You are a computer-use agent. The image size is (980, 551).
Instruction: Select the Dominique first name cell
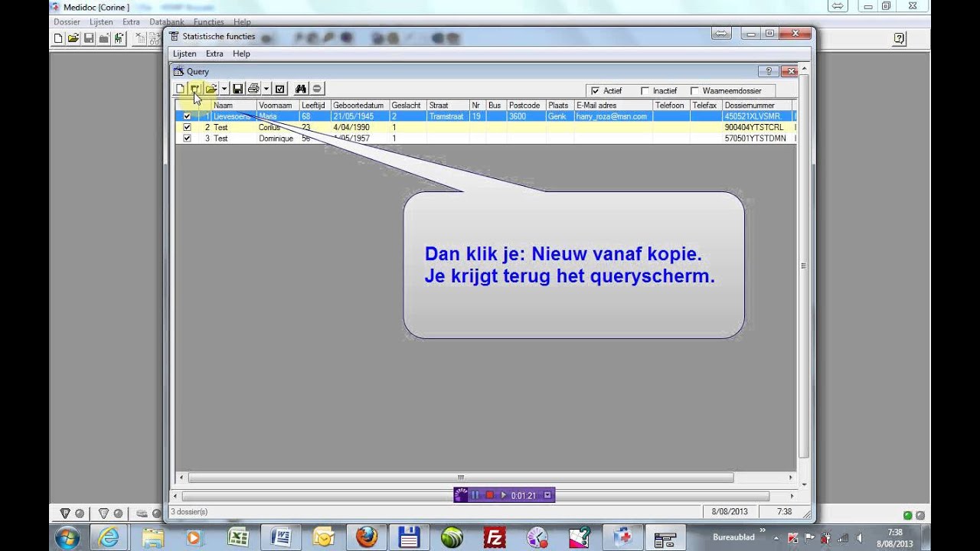point(278,139)
